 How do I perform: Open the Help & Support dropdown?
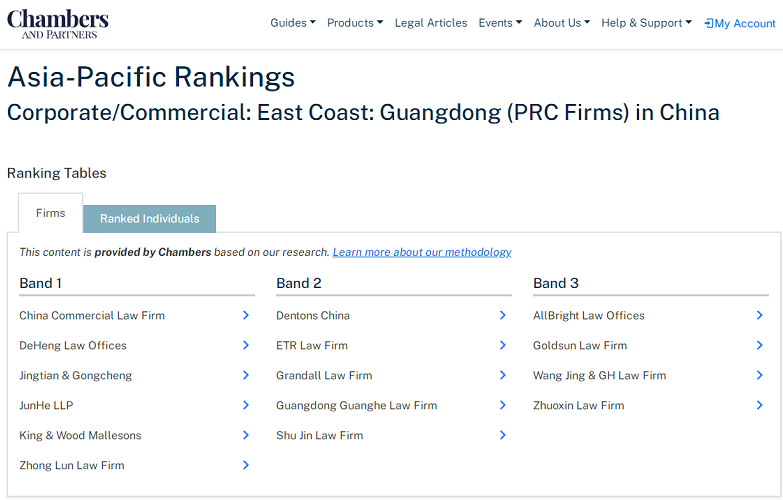[x=647, y=23]
